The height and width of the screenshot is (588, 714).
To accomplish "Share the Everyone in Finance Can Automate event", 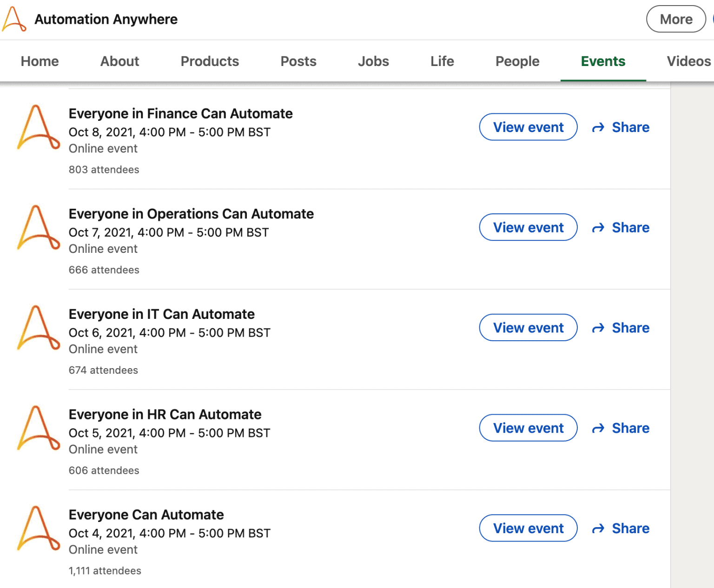I will coord(621,127).
